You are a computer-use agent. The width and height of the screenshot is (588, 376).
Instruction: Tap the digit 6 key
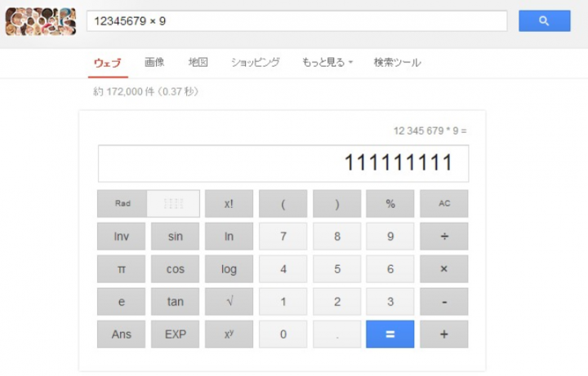(390, 269)
